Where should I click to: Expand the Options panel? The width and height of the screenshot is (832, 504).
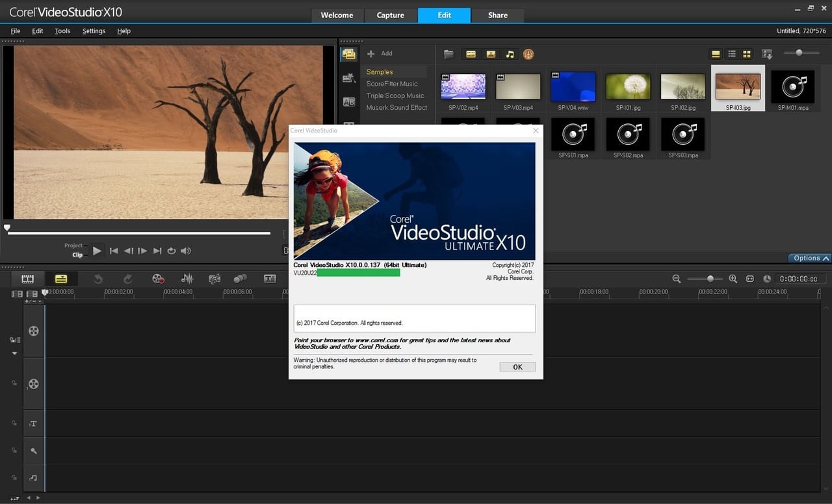pos(810,258)
